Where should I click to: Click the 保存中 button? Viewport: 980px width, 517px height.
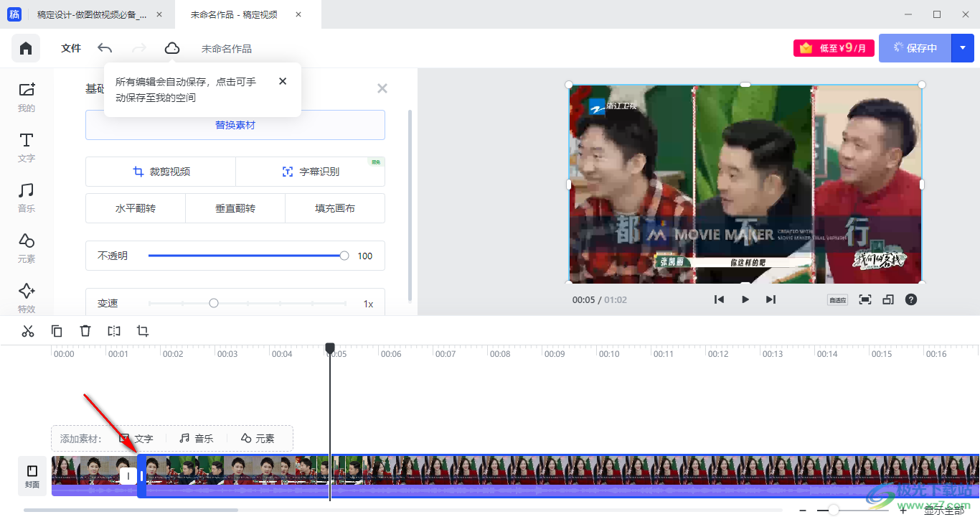tap(915, 48)
